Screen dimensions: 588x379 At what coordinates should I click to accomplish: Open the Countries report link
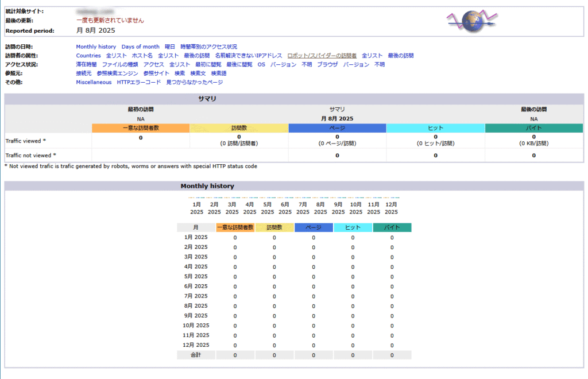click(x=88, y=56)
